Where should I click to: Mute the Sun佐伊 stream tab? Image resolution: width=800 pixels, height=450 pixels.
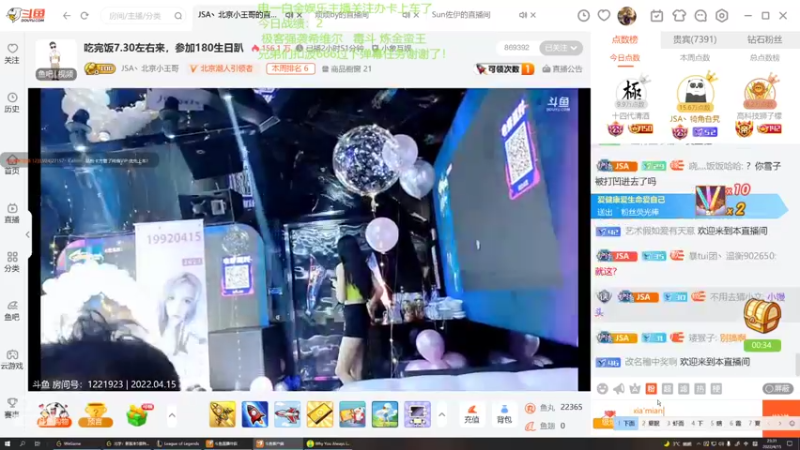click(x=522, y=15)
